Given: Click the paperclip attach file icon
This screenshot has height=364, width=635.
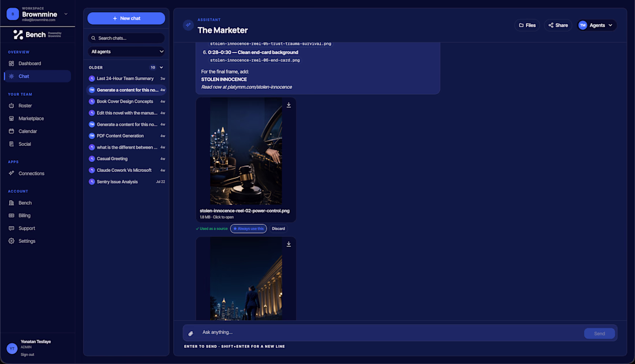Looking at the screenshot, I should click(190, 333).
